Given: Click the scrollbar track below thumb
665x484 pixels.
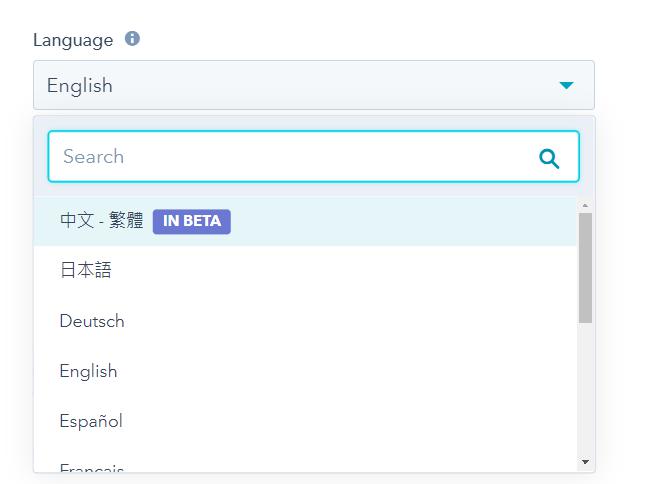Looking at the screenshot, I should (585, 389).
